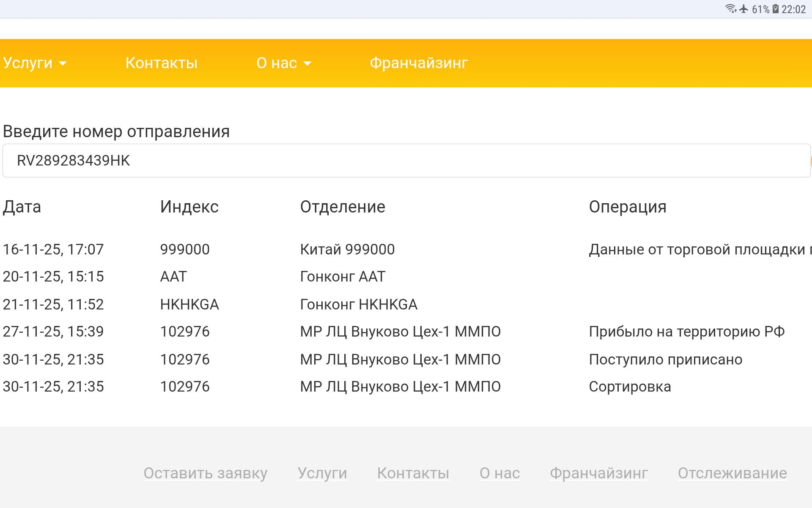Click the О нас footer link
Screen dimensions: 812x508
pyautogui.click(x=499, y=473)
